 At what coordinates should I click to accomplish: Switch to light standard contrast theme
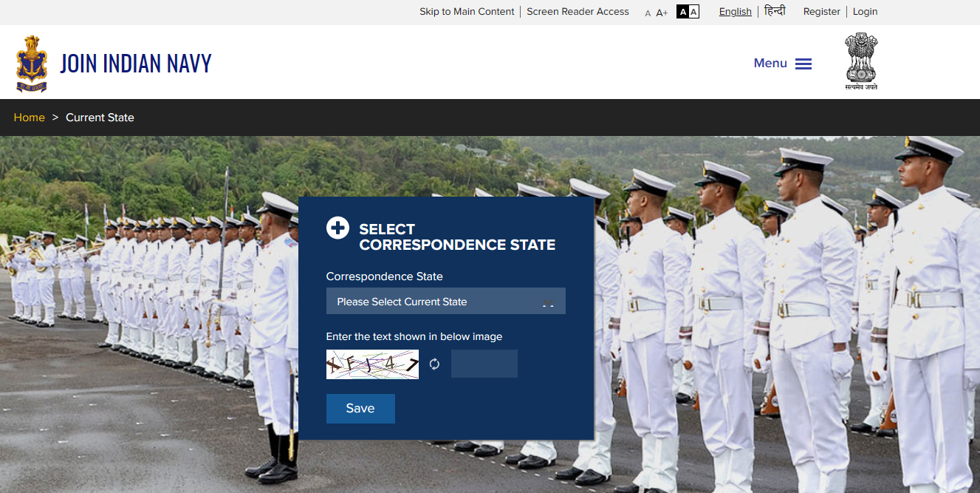pyautogui.click(x=693, y=12)
